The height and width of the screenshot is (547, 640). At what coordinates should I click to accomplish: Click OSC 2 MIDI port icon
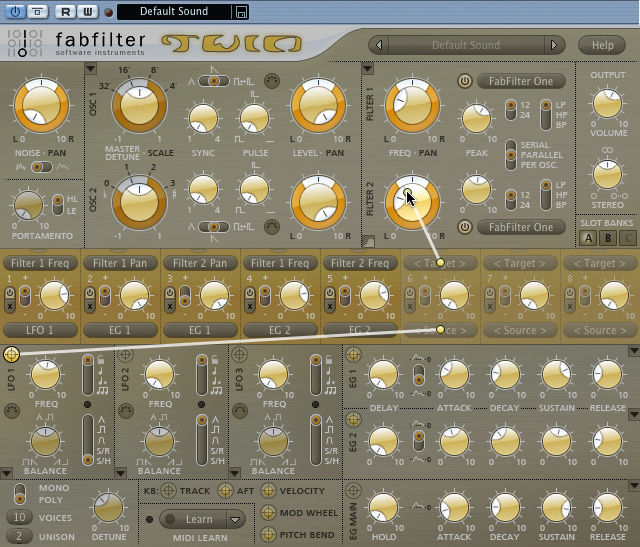(272, 227)
